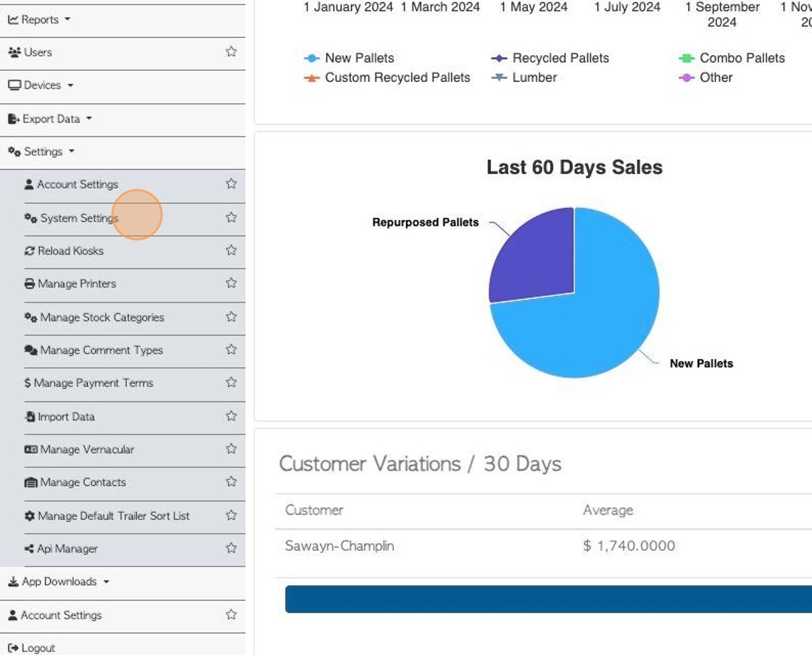Star the Account Settings submenu entry under Settings

(231, 184)
